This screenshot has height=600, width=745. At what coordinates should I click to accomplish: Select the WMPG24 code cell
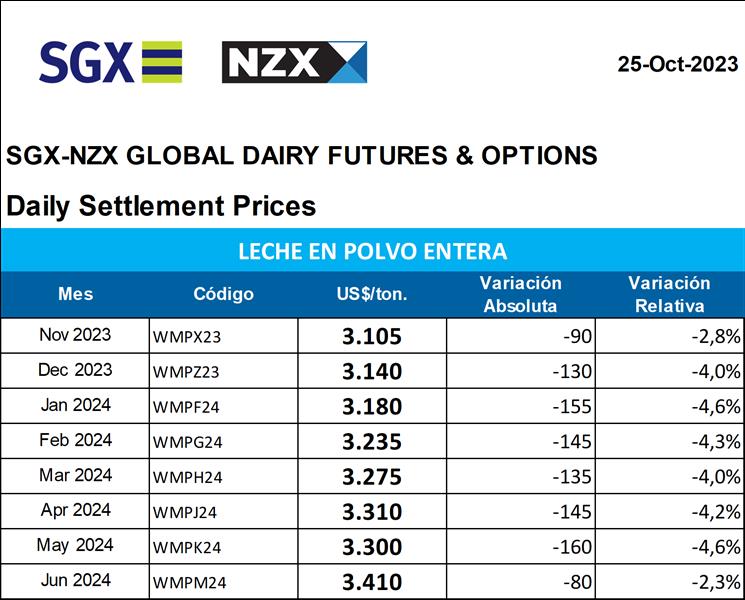coord(185,442)
